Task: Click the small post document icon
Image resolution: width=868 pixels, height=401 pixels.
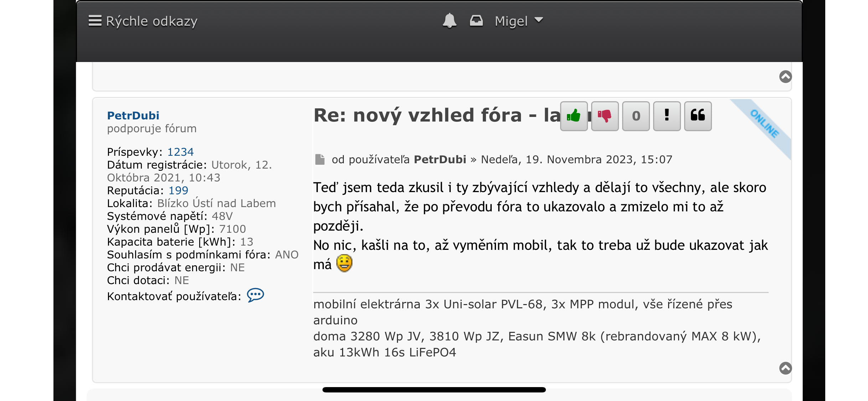Action: click(320, 159)
